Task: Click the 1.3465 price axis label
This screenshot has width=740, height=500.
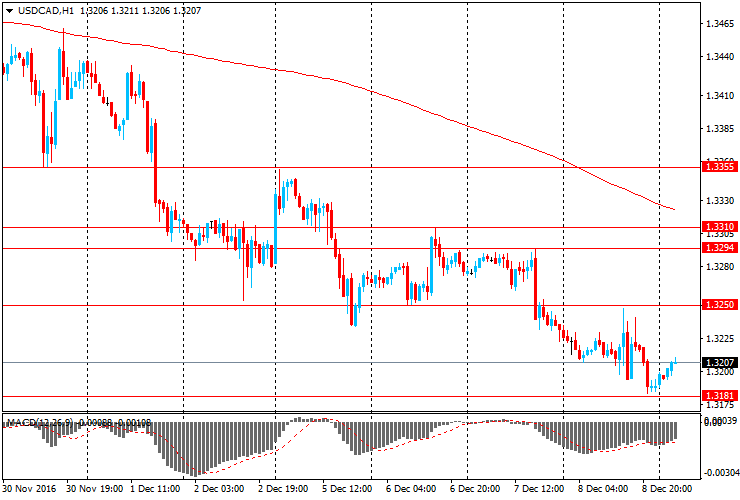Action: click(x=720, y=23)
